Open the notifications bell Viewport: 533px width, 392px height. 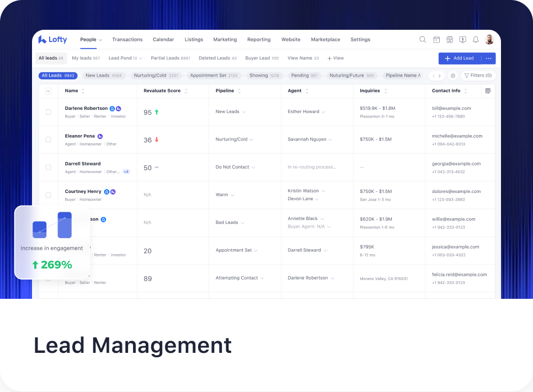point(476,40)
